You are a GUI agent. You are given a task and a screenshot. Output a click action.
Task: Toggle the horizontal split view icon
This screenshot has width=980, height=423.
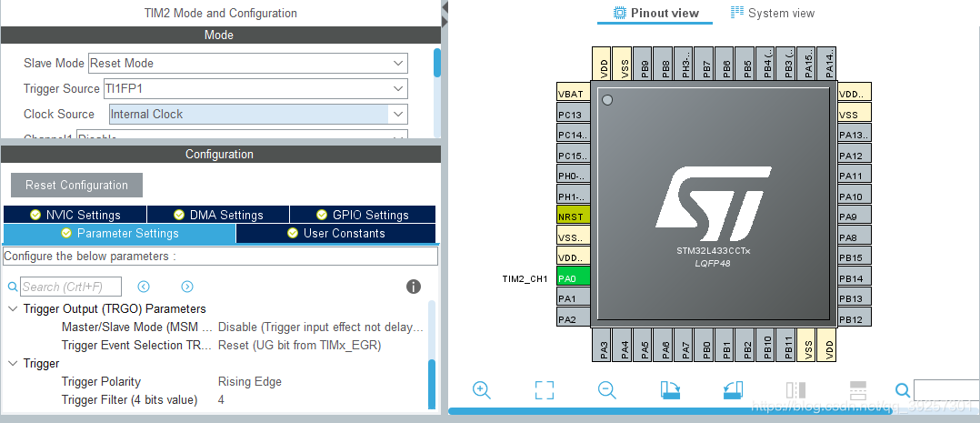(858, 390)
